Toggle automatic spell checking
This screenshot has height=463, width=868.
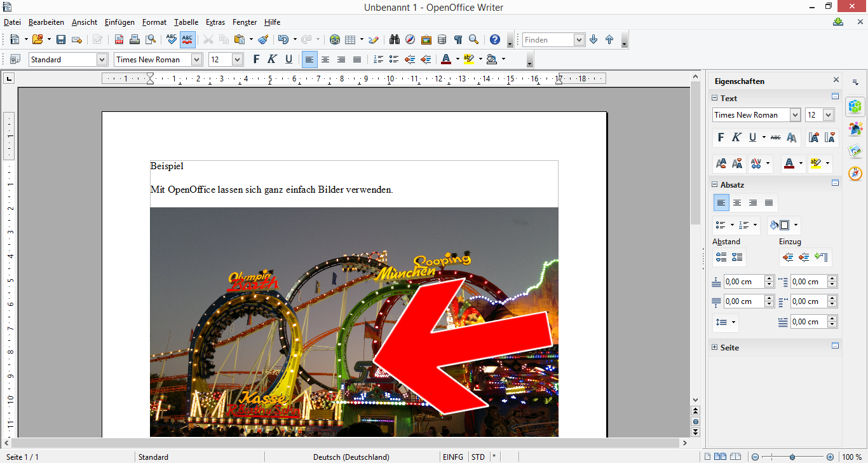click(187, 39)
